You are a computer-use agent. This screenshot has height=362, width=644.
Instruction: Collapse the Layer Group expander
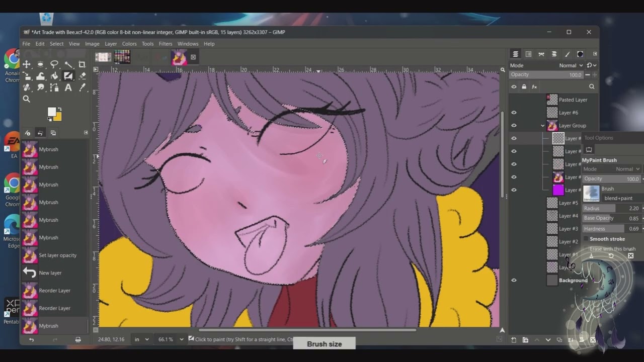(x=543, y=126)
